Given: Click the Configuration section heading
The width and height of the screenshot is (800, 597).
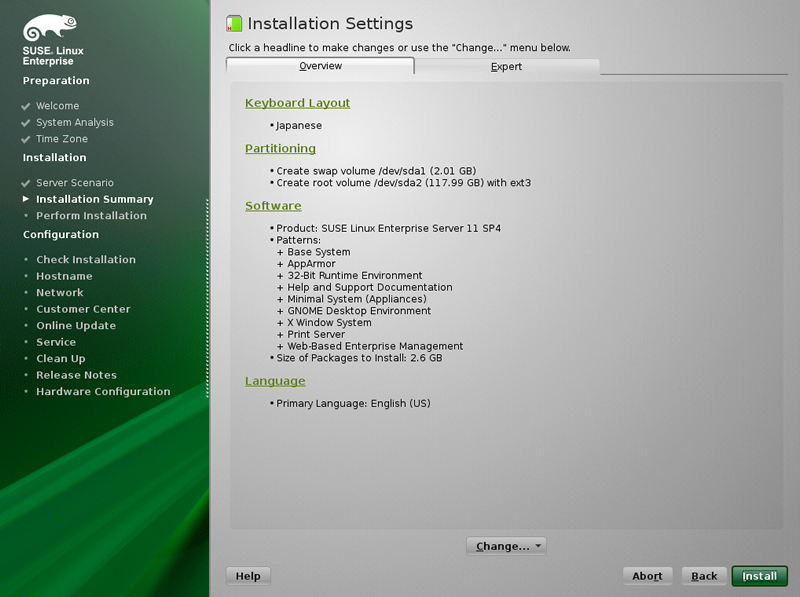Looking at the screenshot, I should (61, 235).
